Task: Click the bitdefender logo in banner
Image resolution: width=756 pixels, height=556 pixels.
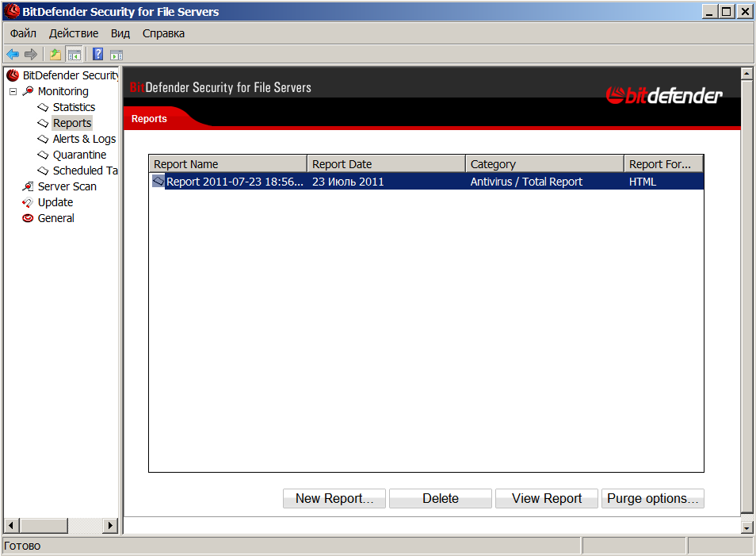Action: (x=664, y=95)
